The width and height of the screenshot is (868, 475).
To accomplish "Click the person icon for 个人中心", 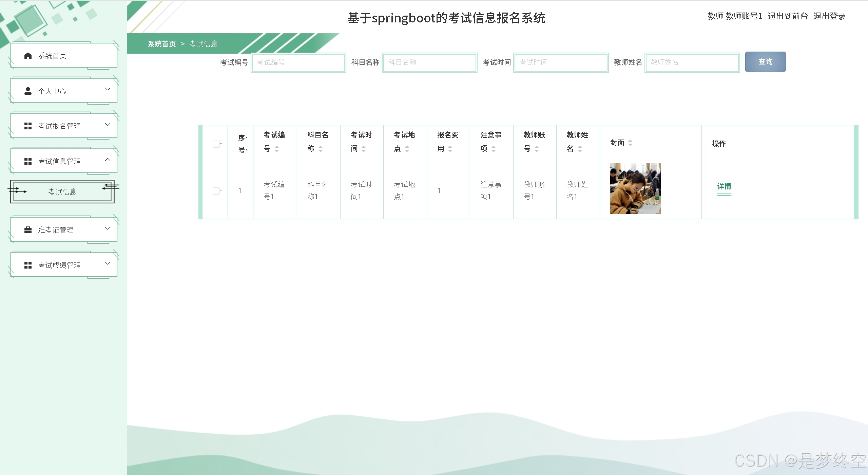I will pyautogui.click(x=28, y=91).
